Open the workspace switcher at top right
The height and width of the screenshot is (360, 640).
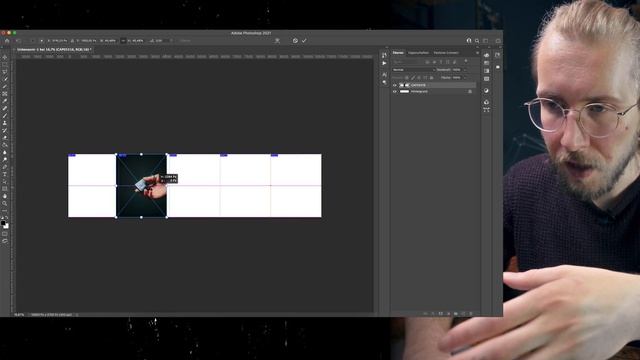click(486, 41)
